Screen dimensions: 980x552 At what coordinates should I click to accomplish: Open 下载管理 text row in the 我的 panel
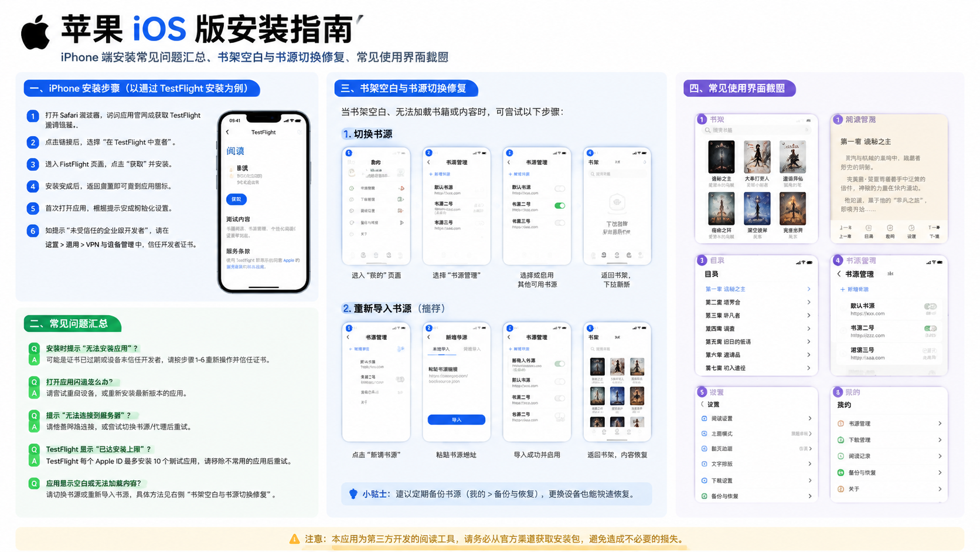859,440
